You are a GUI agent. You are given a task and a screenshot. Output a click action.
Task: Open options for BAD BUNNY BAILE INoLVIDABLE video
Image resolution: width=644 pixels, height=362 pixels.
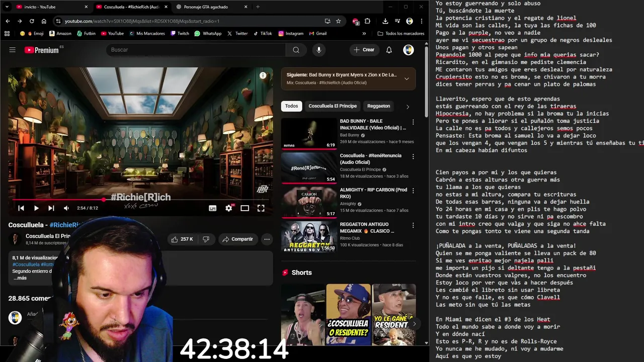pos(413,122)
